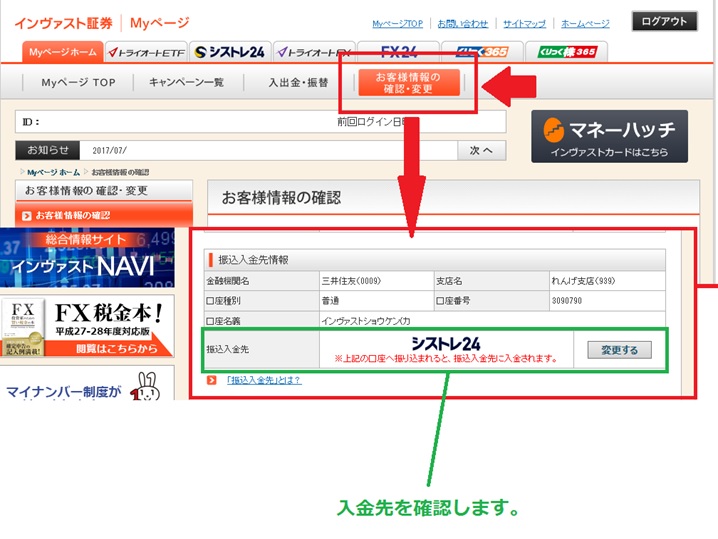
Task: Open the FX税金本 banner
Action: (x=87, y=326)
